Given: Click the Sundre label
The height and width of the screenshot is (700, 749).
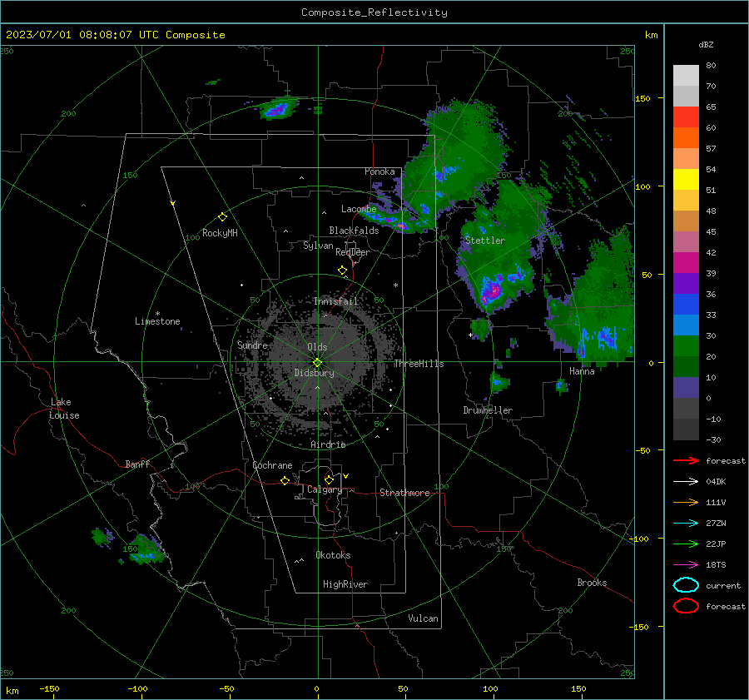Looking at the screenshot, I should click(x=252, y=345).
